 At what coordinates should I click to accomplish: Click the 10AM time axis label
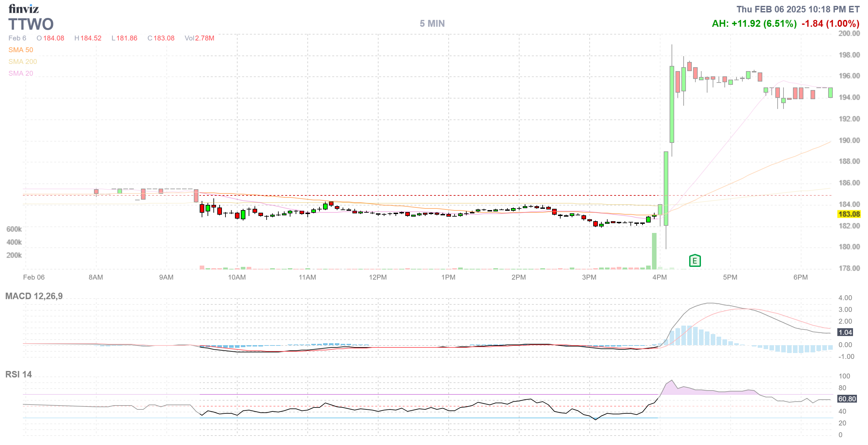click(x=237, y=277)
